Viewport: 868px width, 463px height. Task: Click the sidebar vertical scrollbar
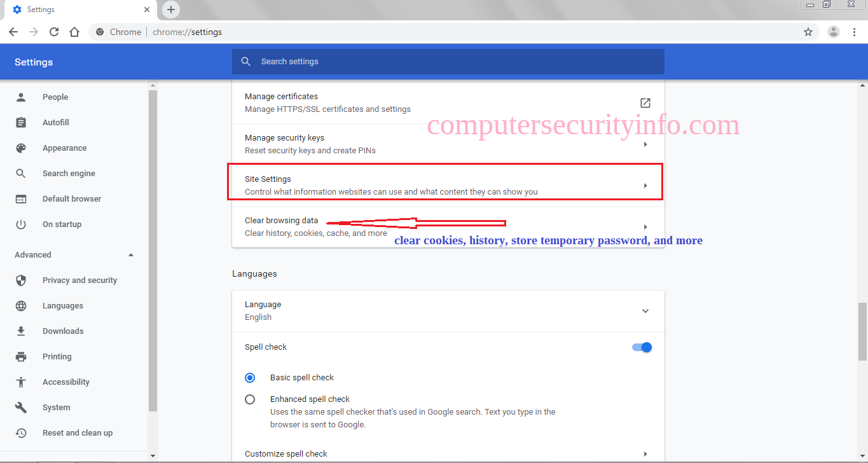153,251
